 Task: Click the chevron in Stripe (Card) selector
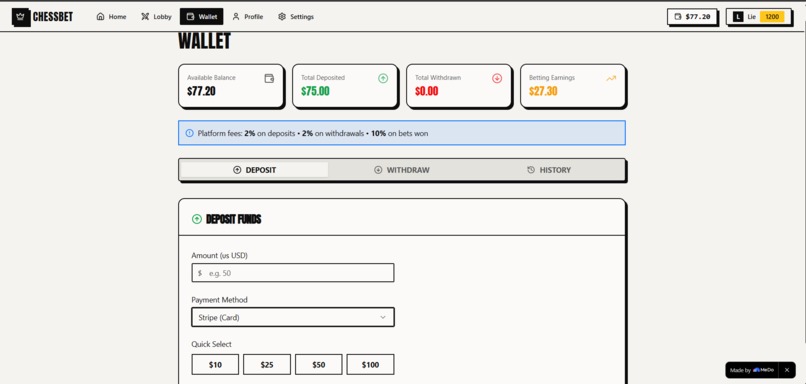coord(382,317)
